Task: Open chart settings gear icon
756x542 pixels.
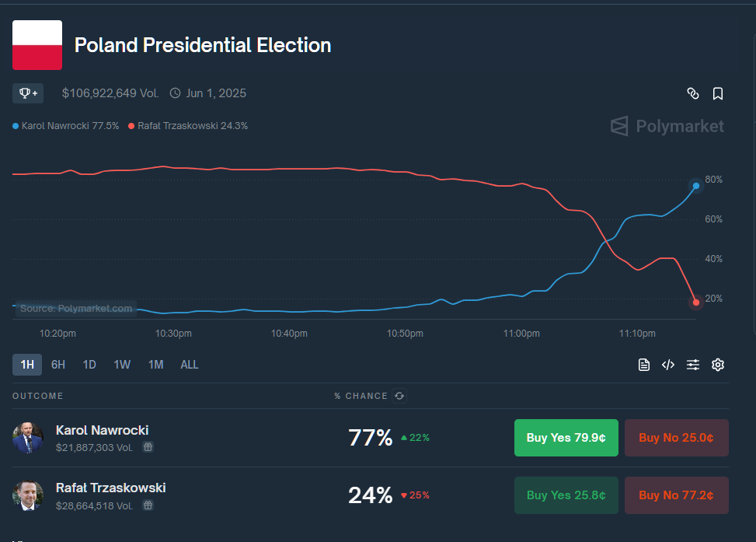Action: (x=718, y=365)
